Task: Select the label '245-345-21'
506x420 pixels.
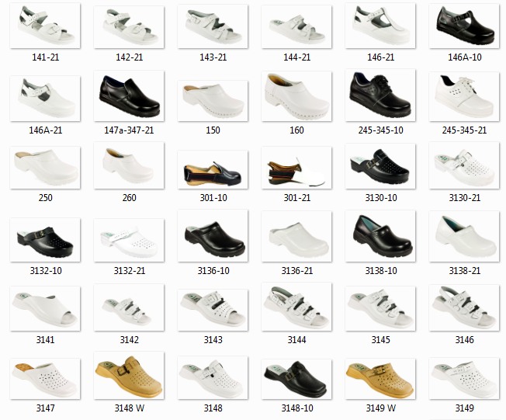Action: [464, 130]
